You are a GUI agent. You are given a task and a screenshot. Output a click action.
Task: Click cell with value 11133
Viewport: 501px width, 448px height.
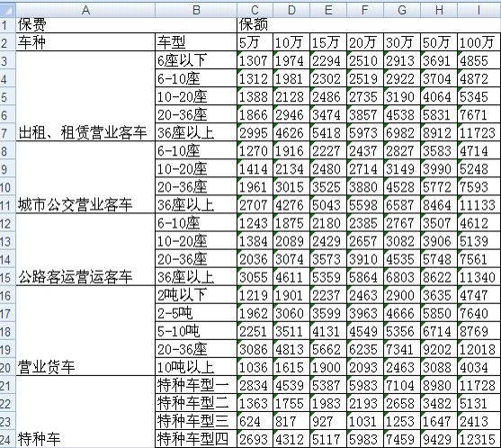[479, 204]
